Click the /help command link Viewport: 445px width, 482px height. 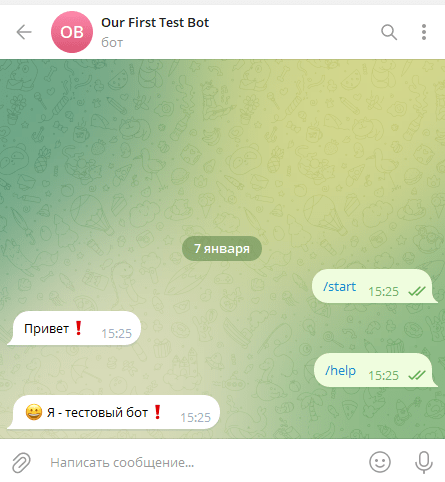tap(340, 370)
